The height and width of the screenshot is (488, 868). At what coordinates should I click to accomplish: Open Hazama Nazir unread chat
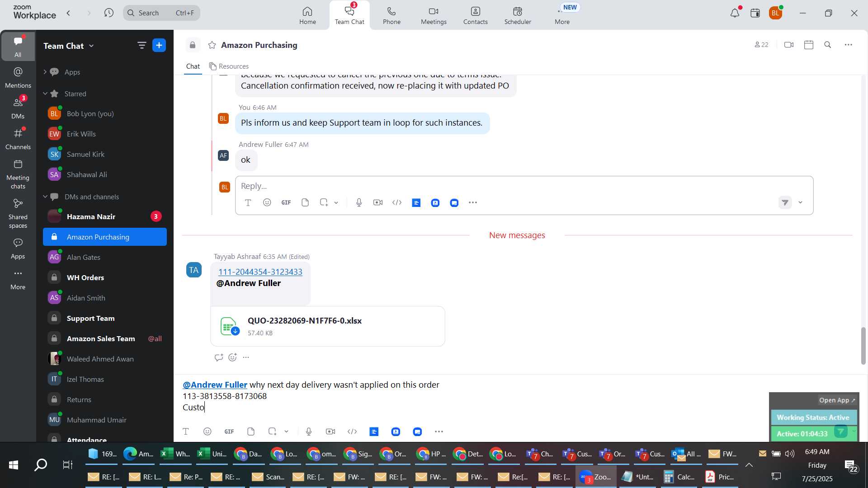(x=105, y=216)
